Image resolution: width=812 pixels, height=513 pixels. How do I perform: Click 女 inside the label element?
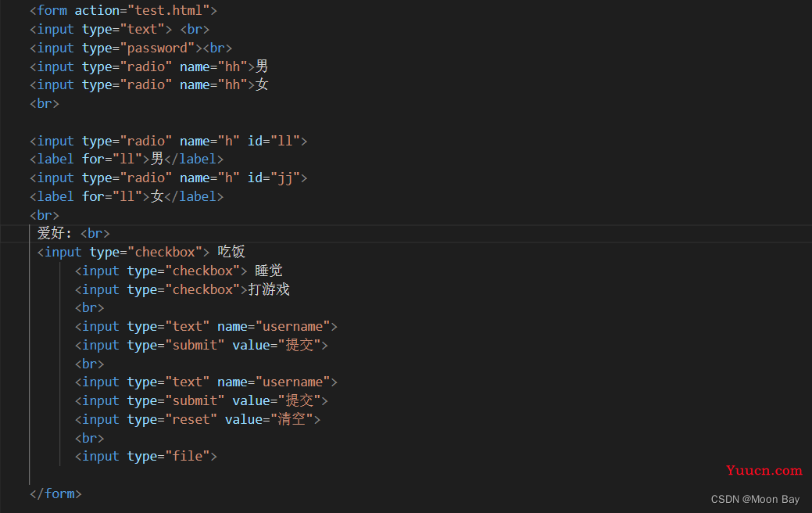(x=157, y=196)
